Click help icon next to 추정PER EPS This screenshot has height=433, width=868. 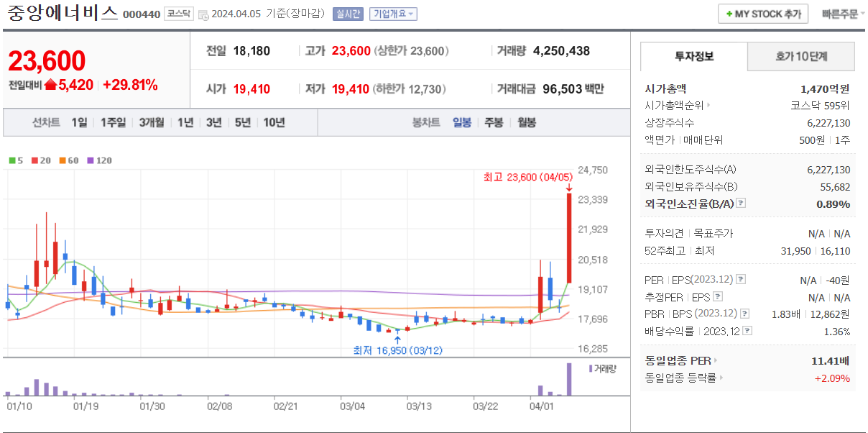(x=717, y=296)
